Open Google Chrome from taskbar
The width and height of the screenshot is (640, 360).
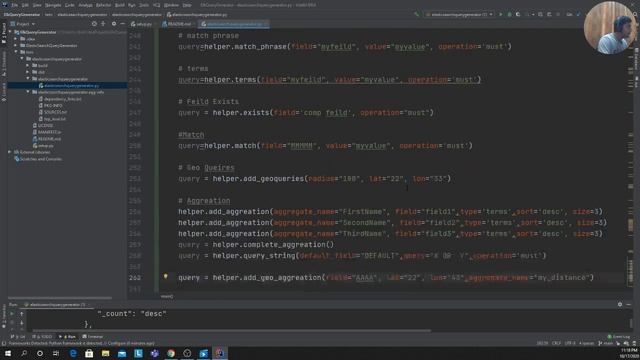click(x=171, y=353)
